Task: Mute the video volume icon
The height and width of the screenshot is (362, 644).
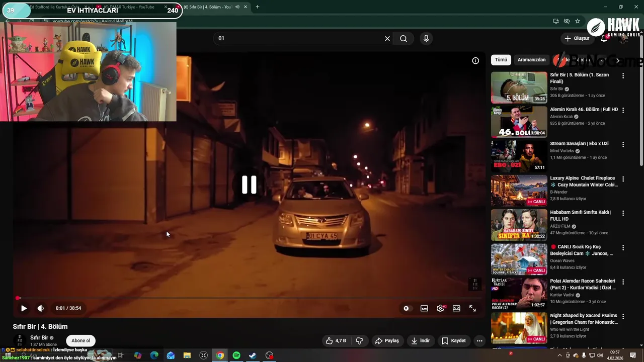Action: click(41, 308)
